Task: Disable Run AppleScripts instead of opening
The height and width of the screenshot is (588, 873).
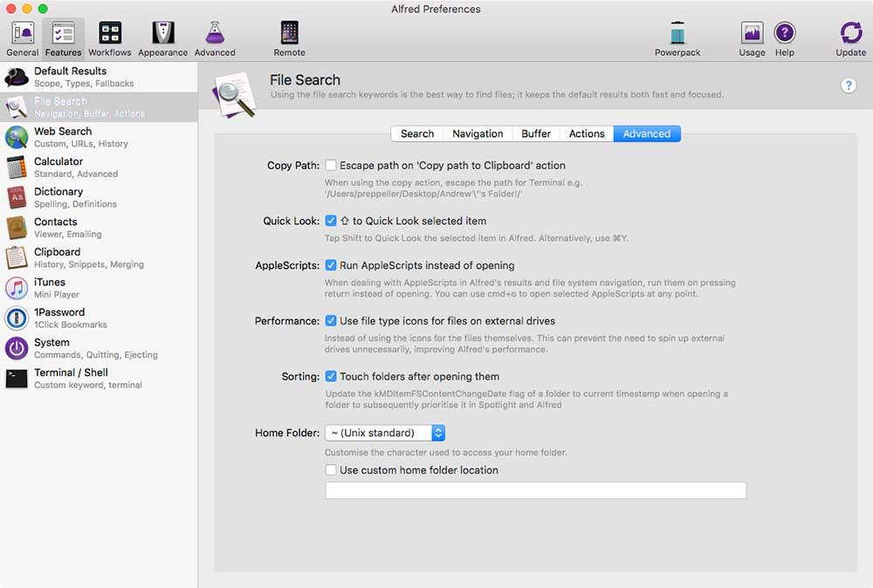Action: point(331,267)
